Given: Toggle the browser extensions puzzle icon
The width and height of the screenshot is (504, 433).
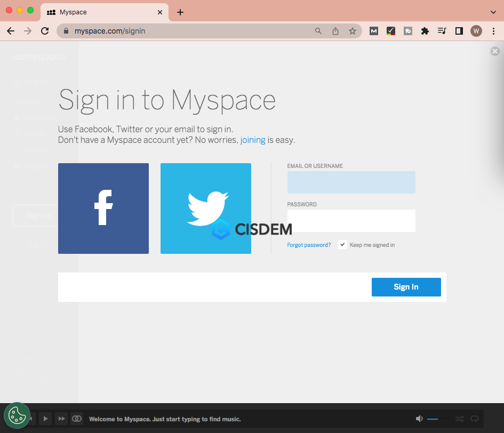Looking at the screenshot, I should point(425,31).
